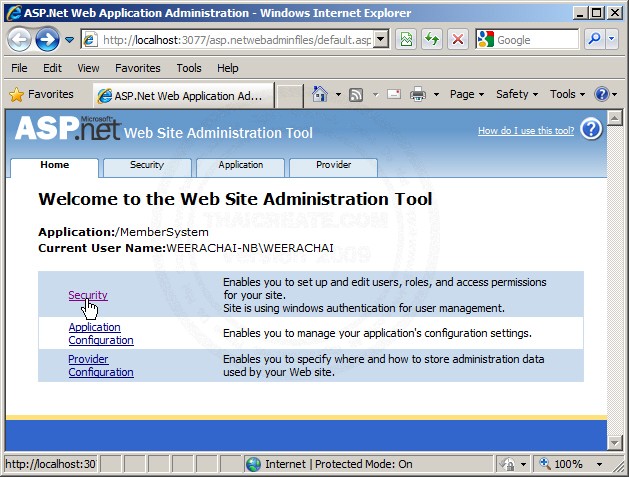Stop loading with the red X icon
Screen dimensions: 629x477
pos(458,39)
